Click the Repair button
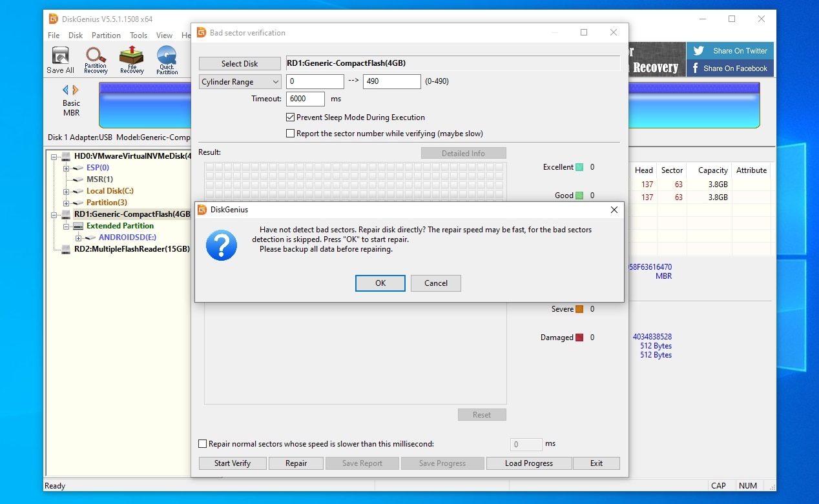The image size is (819, 504). [296, 463]
